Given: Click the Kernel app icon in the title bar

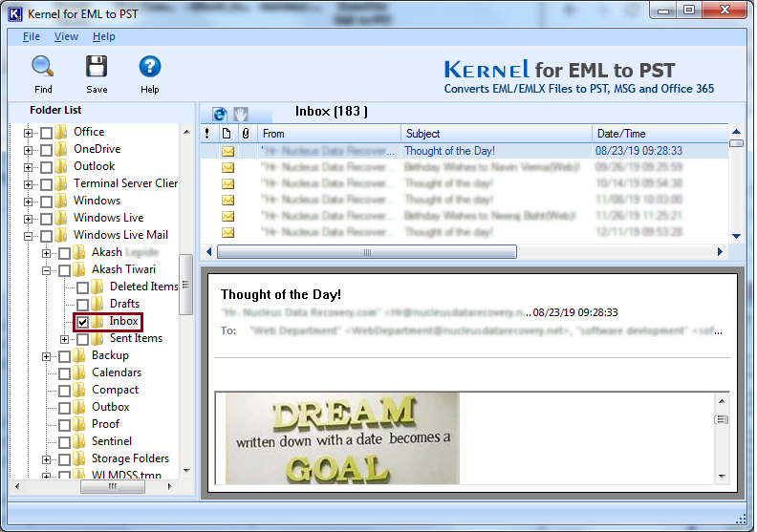Looking at the screenshot, I should point(15,14).
